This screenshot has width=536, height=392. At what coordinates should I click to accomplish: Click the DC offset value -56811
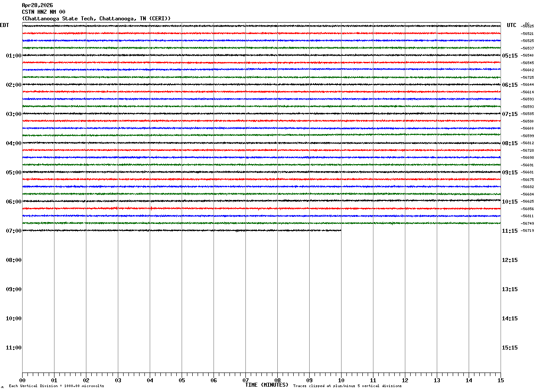coord(528,216)
